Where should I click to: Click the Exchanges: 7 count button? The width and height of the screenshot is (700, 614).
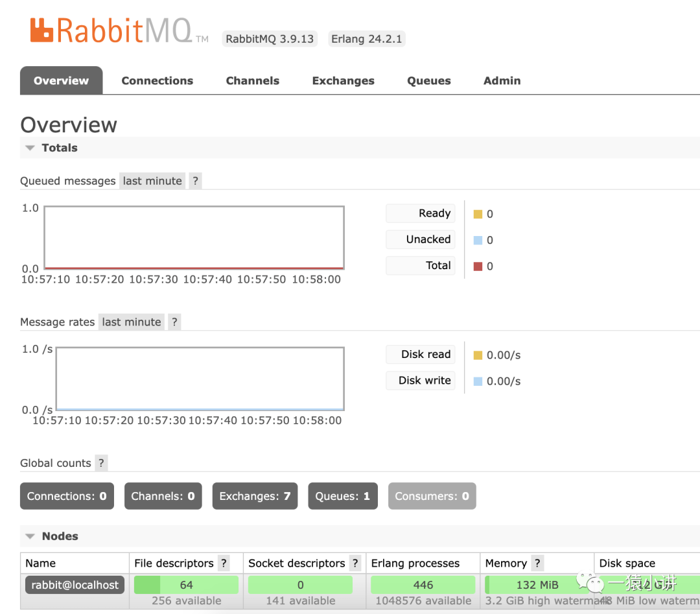pyautogui.click(x=255, y=496)
